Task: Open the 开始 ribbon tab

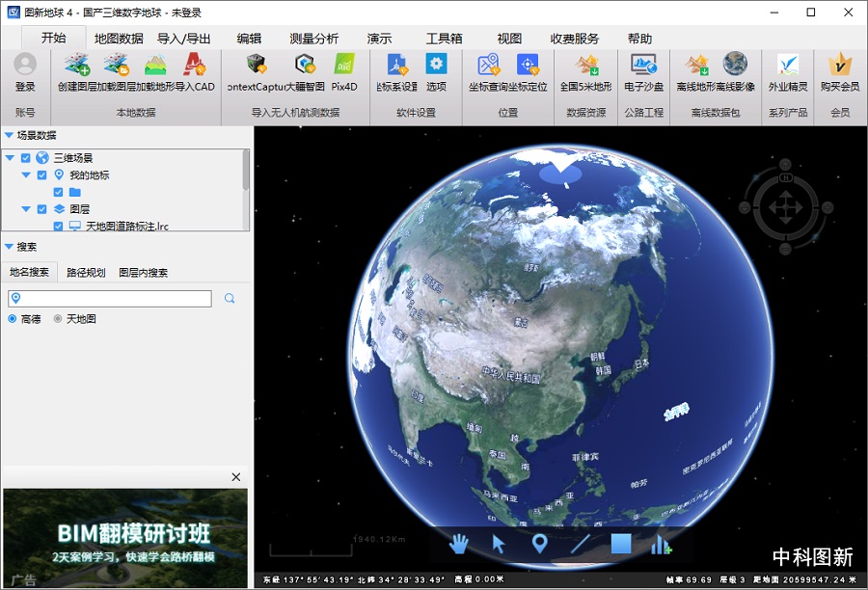Action: point(54,39)
